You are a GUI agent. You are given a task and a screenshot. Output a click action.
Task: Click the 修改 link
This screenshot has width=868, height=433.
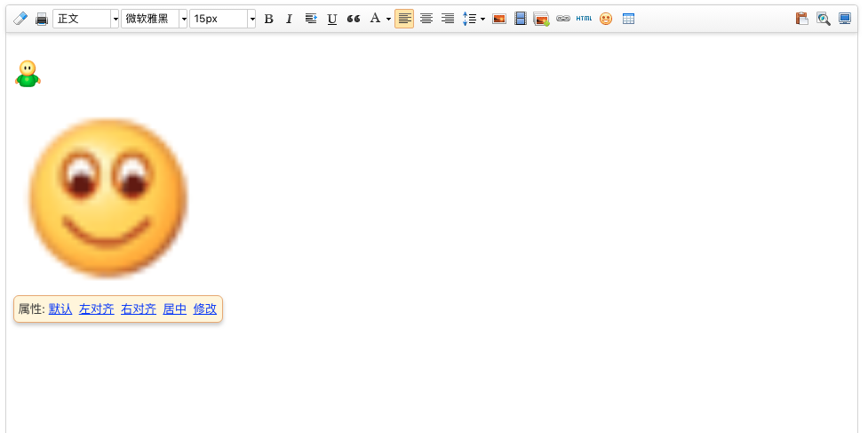tap(205, 309)
